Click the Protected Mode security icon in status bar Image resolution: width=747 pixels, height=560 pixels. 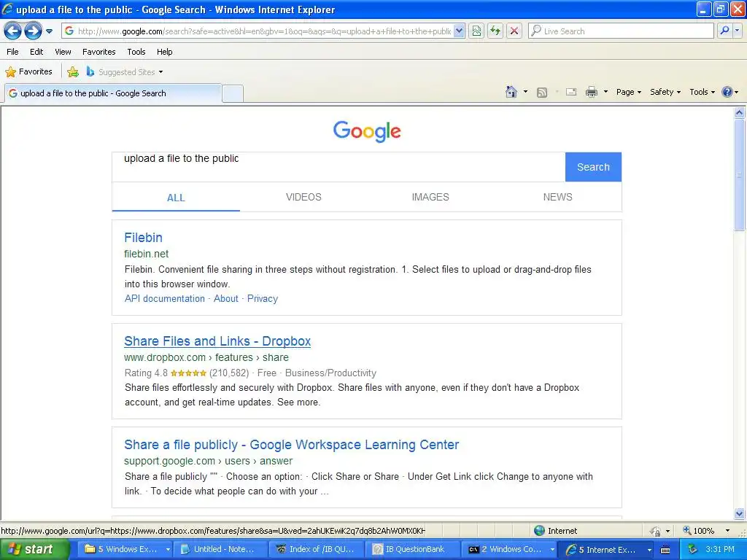pyautogui.click(x=656, y=531)
